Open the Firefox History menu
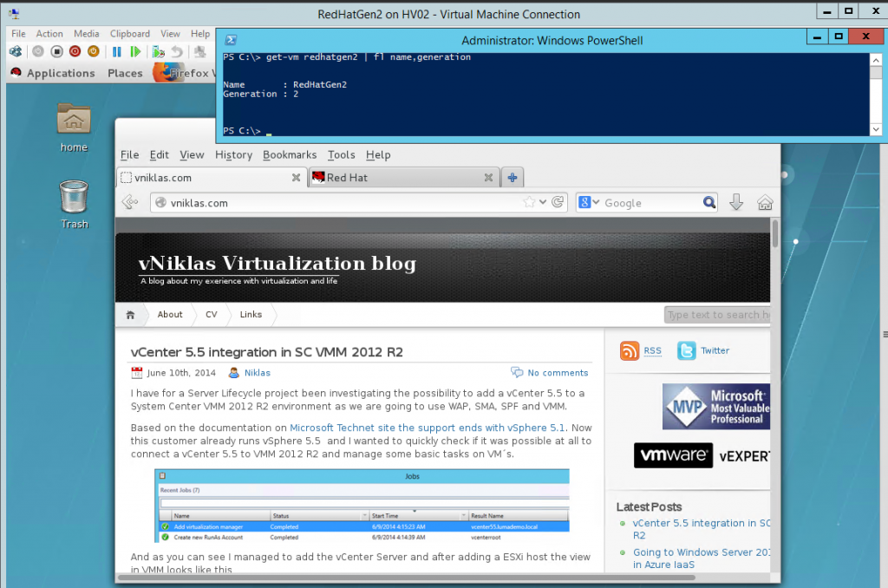The height and width of the screenshot is (588, 888). (x=233, y=154)
